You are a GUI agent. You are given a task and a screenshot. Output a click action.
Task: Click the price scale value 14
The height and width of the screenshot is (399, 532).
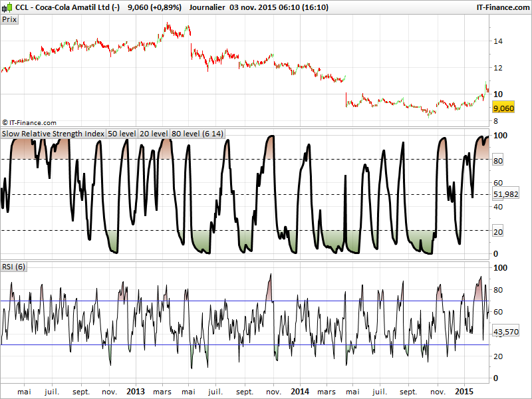coord(498,41)
